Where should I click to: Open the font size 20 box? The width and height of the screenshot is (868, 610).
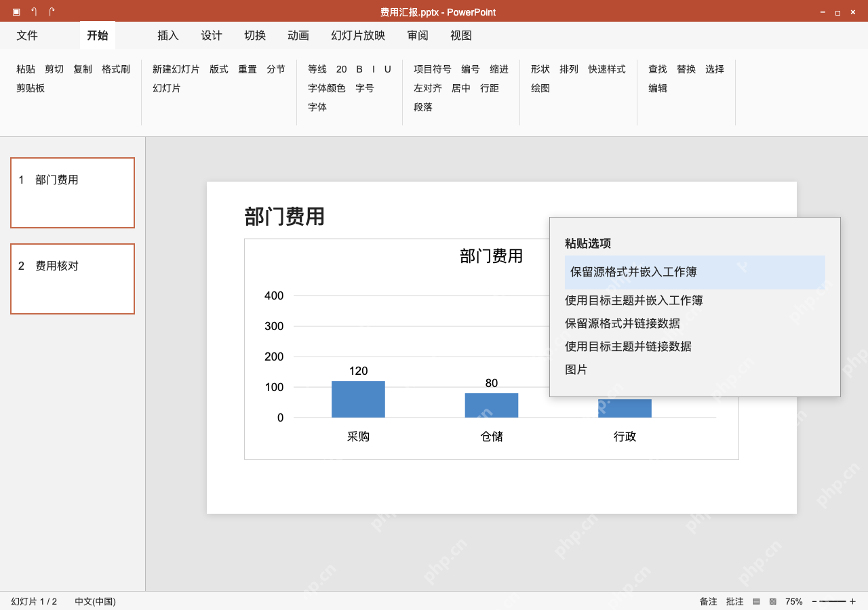(341, 69)
